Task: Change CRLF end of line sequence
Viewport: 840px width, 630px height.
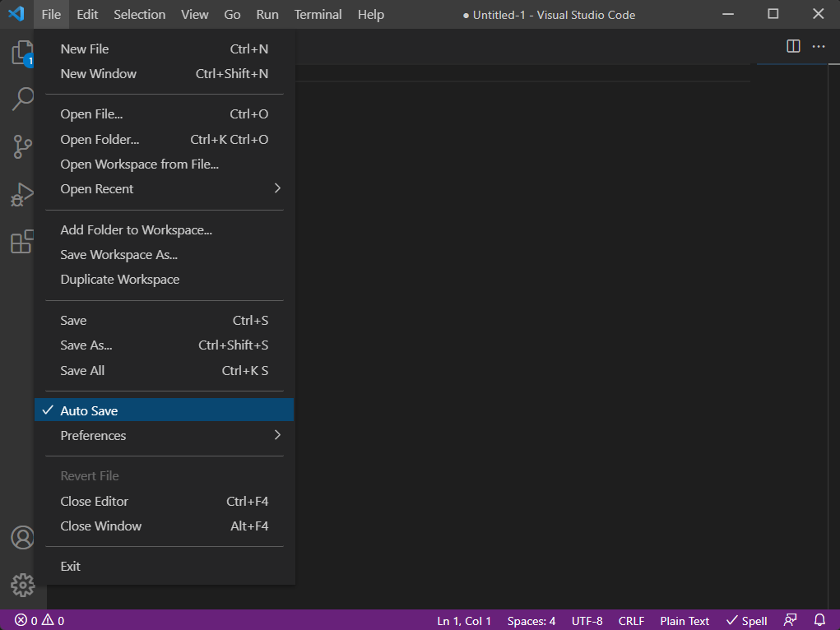Action: (x=631, y=620)
